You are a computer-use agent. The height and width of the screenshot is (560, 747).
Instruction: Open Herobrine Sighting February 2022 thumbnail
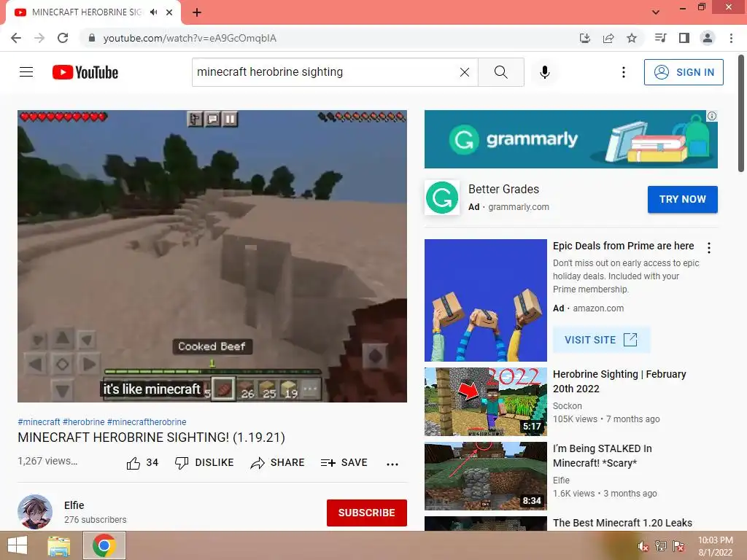tap(485, 402)
